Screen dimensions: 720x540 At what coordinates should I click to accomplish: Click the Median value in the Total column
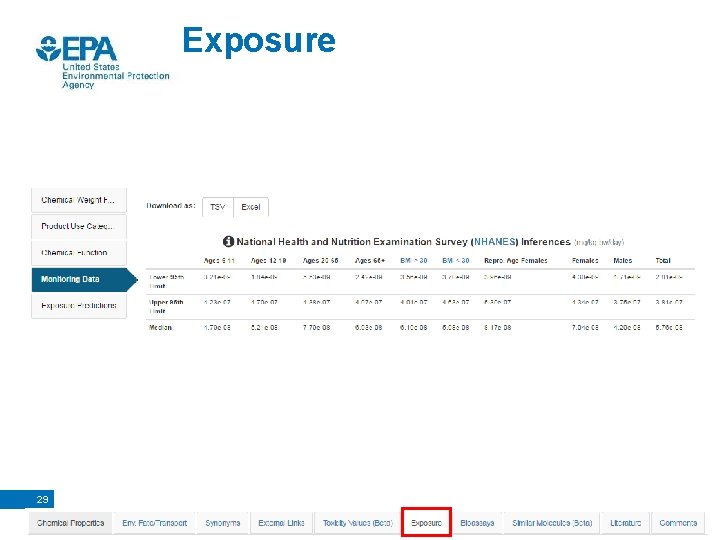coord(669,327)
